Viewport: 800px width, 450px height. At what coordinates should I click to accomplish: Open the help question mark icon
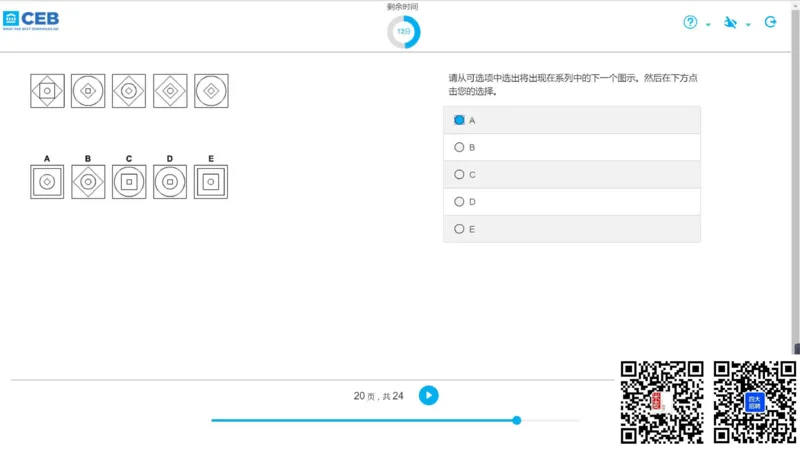click(690, 22)
